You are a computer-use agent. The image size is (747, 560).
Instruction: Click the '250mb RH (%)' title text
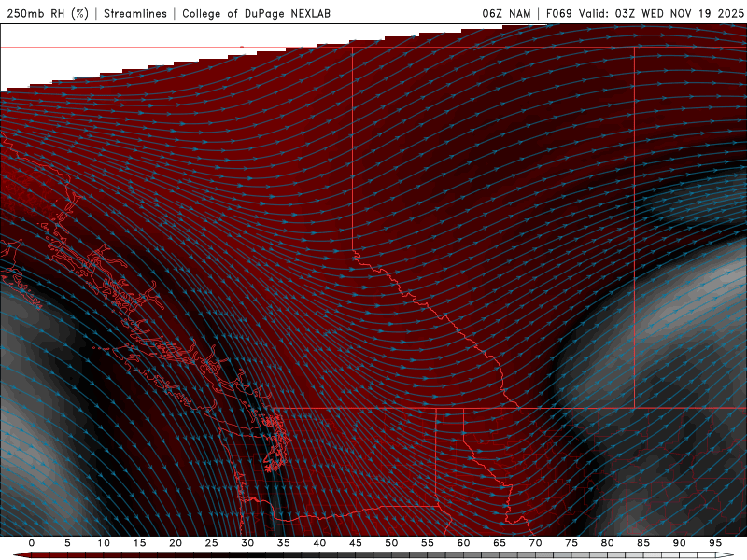[x=49, y=13]
